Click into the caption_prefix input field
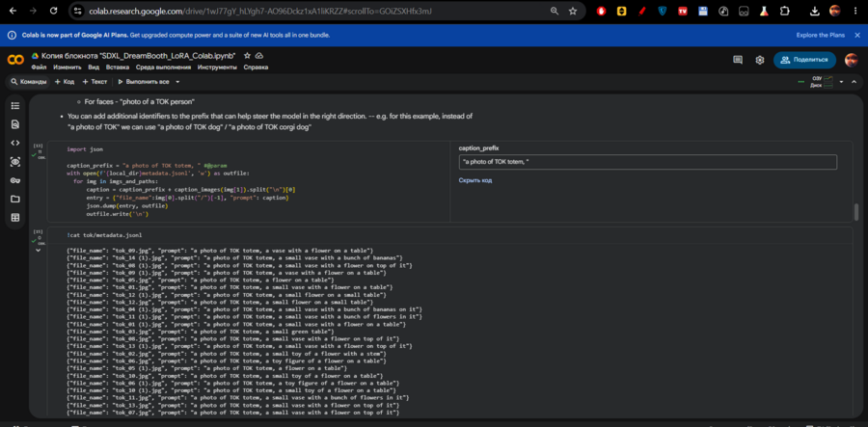 pyautogui.click(x=648, y=162)
